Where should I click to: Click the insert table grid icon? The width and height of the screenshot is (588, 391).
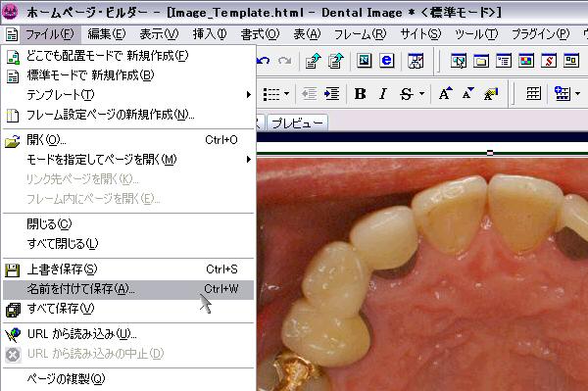tap(533, 94)
